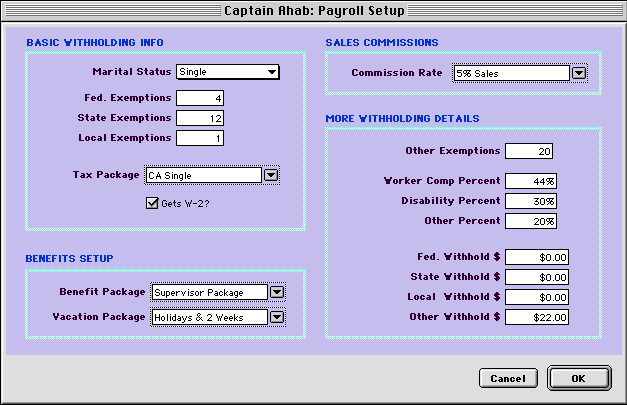The height and width of the screenshot is (405, 627).
Task: Click the Disability Percent field
Action: pos(531,201)
